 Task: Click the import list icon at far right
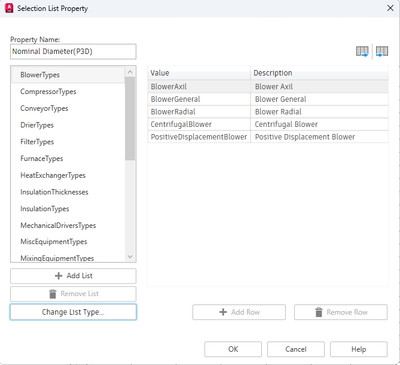pos(382,51)
